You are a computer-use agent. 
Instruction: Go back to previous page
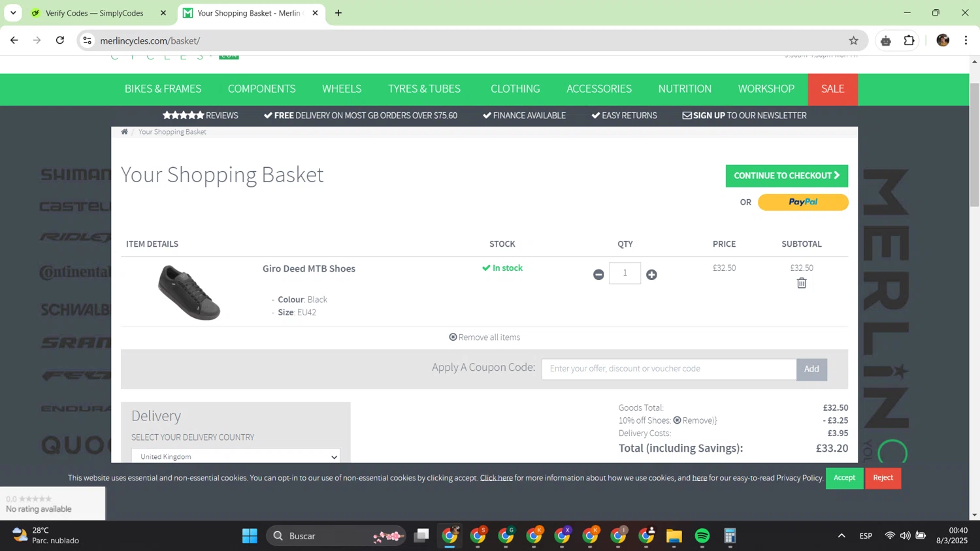(14, 40)
